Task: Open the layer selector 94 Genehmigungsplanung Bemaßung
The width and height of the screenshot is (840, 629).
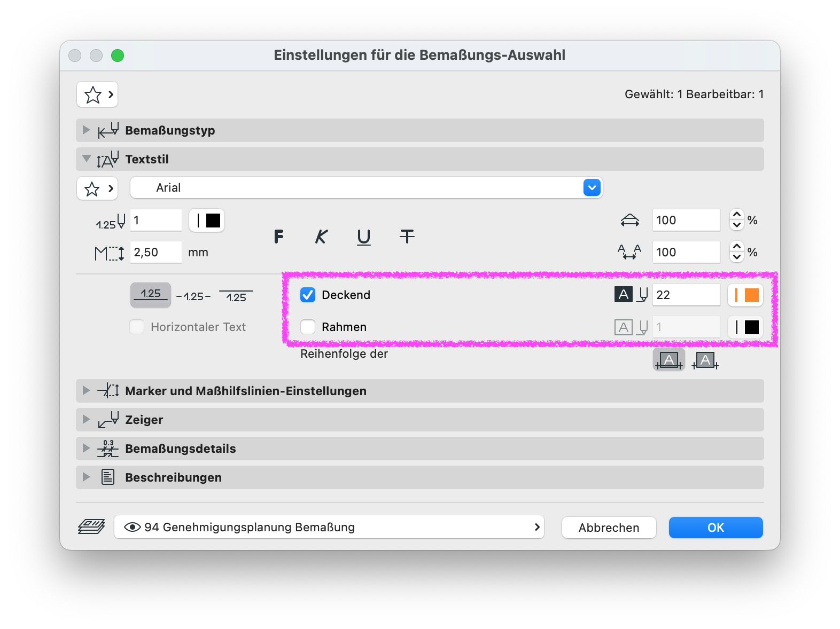Action: 329,527
